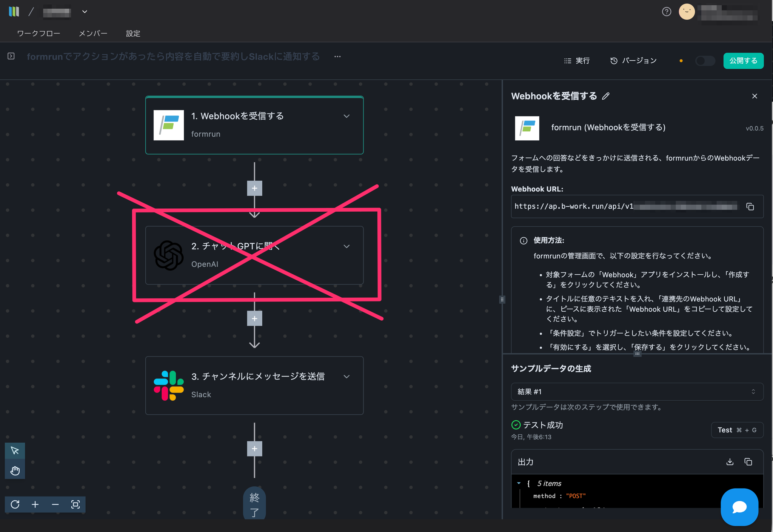Select the hand pan tool
This screenshot has width=773, height=532.
pos(15,470)
